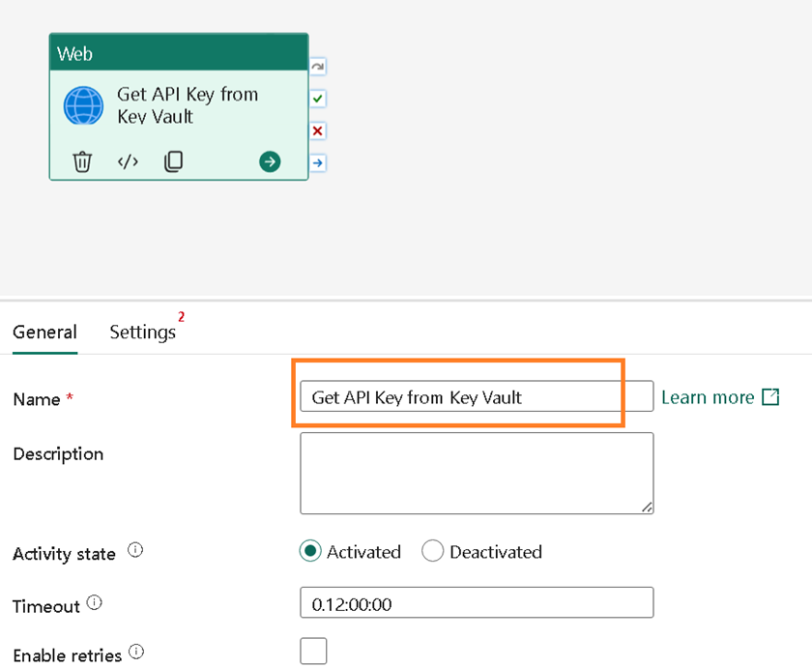
Task: Open the Learn more link
Action: point(720,397)
